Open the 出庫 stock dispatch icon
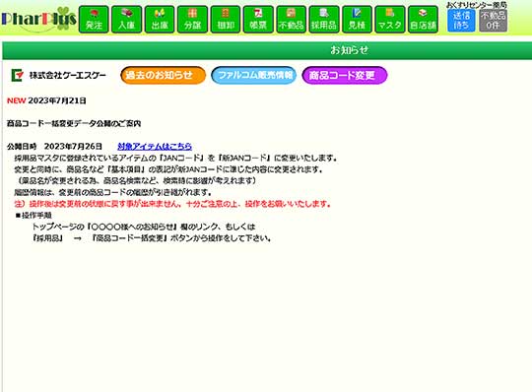 click(x=160, y=20)
